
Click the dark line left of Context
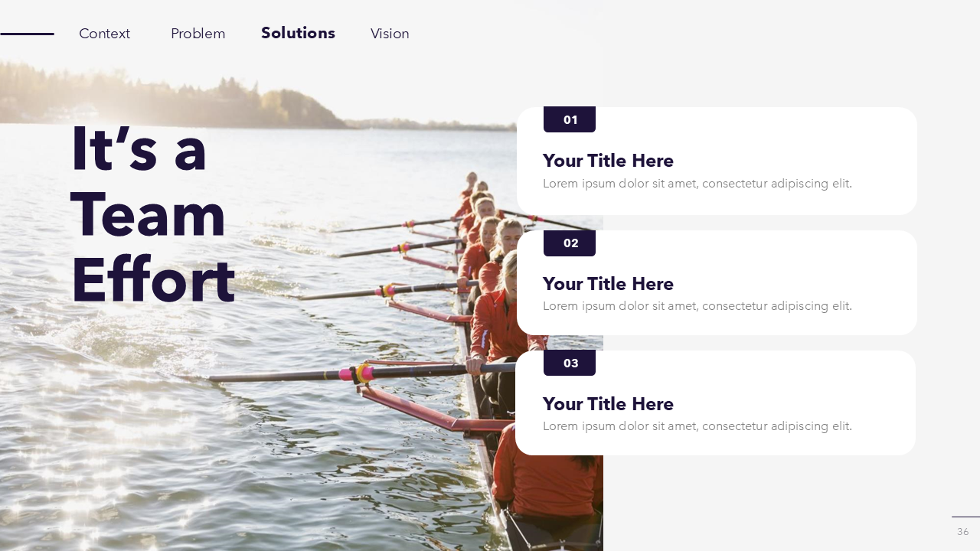[27, 34]
